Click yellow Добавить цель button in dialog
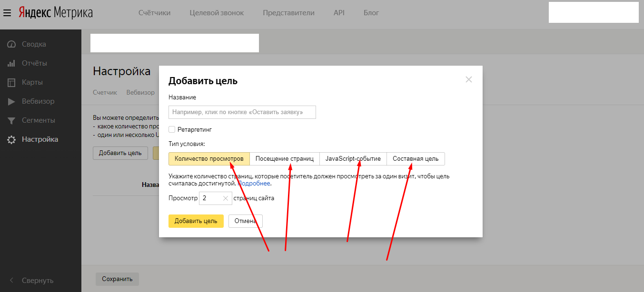This screenshot has width=644, height=292. [x=196, y=221]
